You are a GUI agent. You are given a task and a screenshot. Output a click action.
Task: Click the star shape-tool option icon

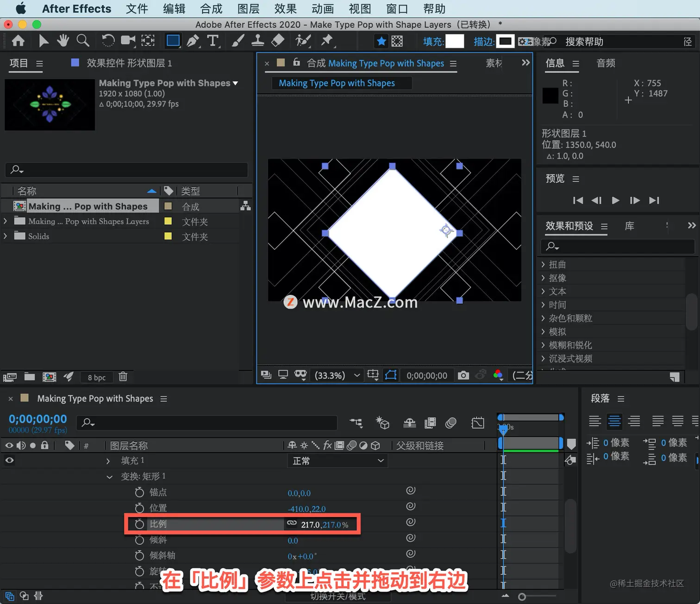381,42
